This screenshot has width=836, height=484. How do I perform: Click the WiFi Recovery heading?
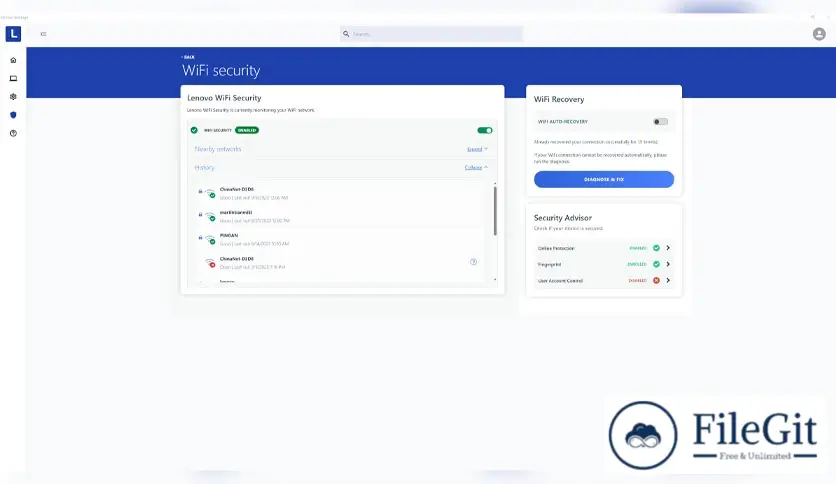pyautogui.click(x=559, y=99)
